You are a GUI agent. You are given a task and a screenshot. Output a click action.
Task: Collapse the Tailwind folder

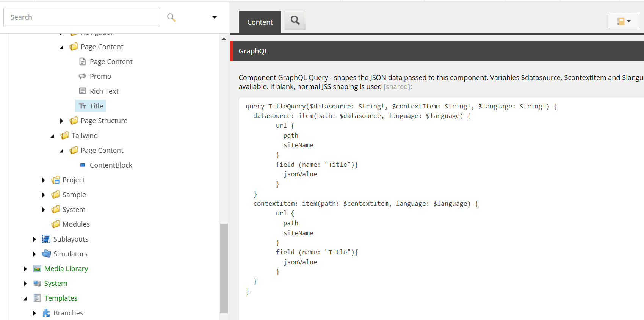(x=53, y=136)
